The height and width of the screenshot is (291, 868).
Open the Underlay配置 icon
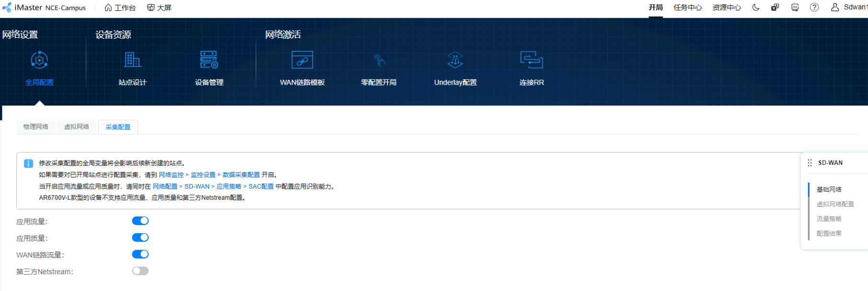coord(455,61)
